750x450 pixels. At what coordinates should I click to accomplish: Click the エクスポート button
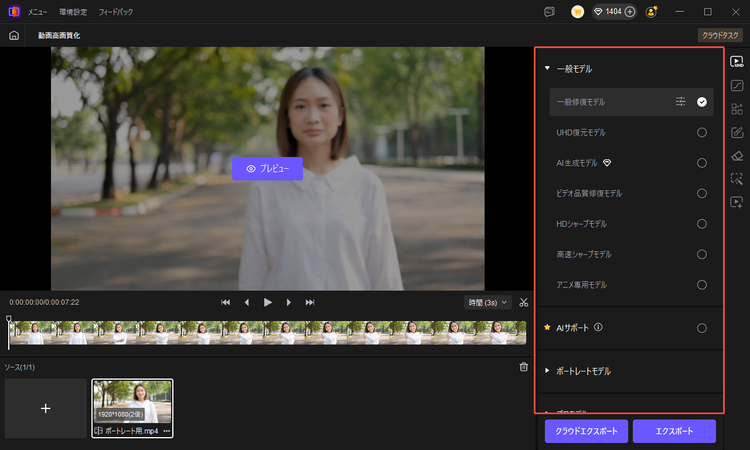(x=674, y=431)
